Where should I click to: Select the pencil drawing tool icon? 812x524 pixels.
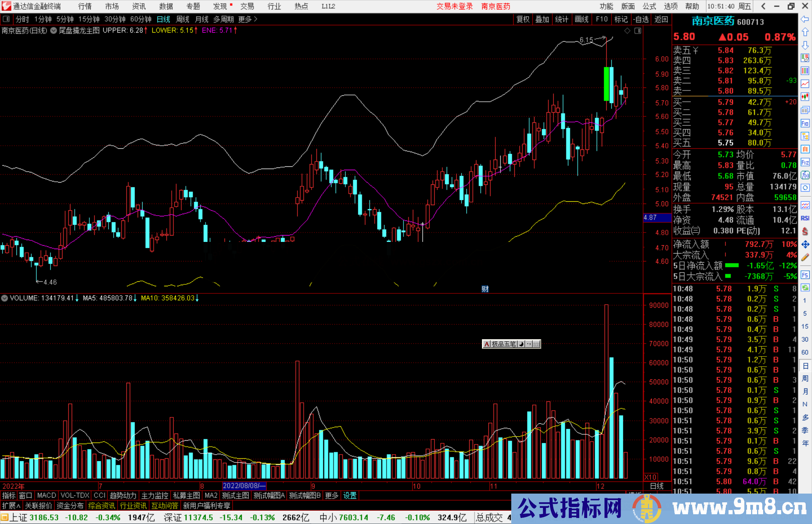click(x=805, y=257)
